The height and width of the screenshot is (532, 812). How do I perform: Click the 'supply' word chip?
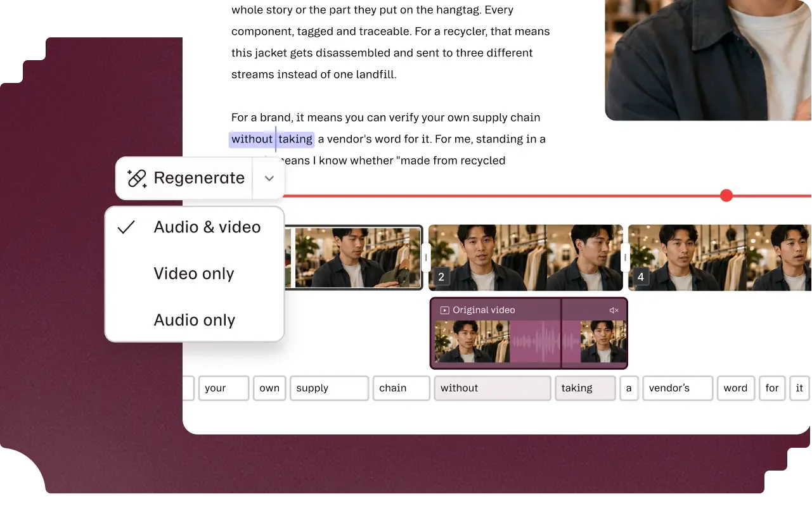point(329,388)
